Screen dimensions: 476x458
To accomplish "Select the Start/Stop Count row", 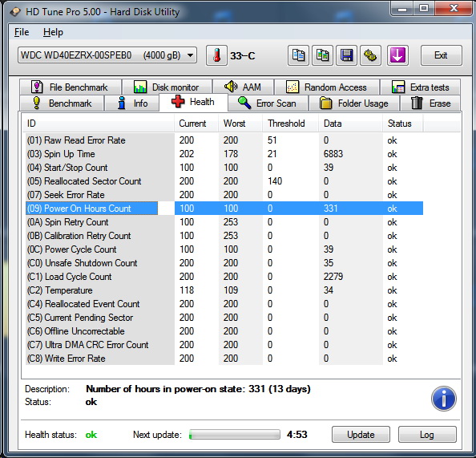I will point(224,168).
